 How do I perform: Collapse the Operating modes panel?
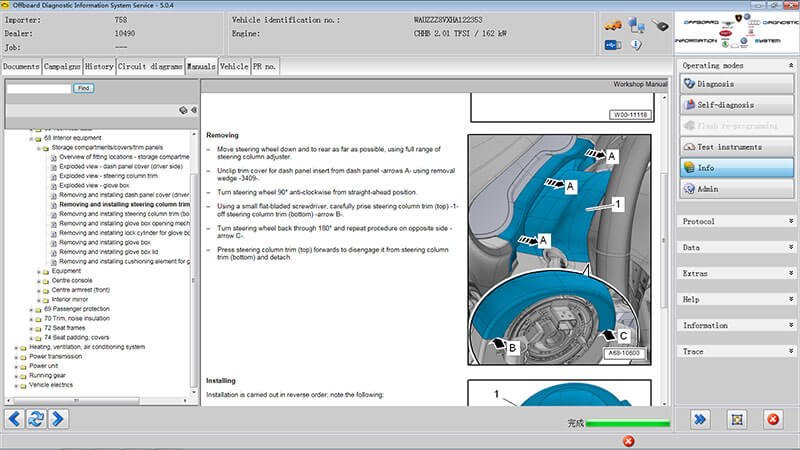click(x=791, y=65)
